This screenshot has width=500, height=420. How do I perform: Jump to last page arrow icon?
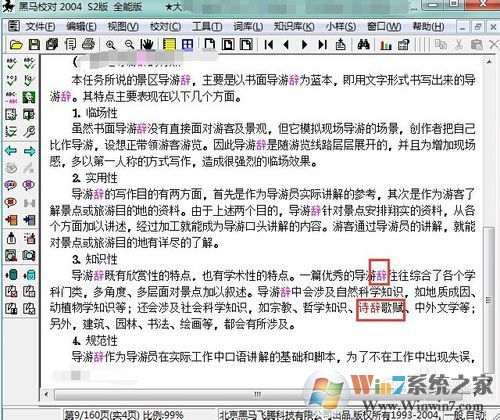tap(322, 44)
